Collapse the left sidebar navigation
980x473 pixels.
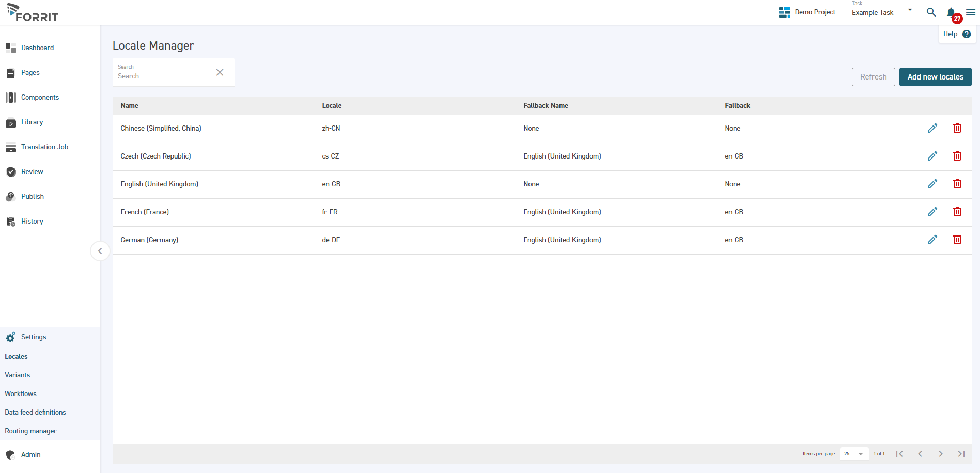click(100, 251)
